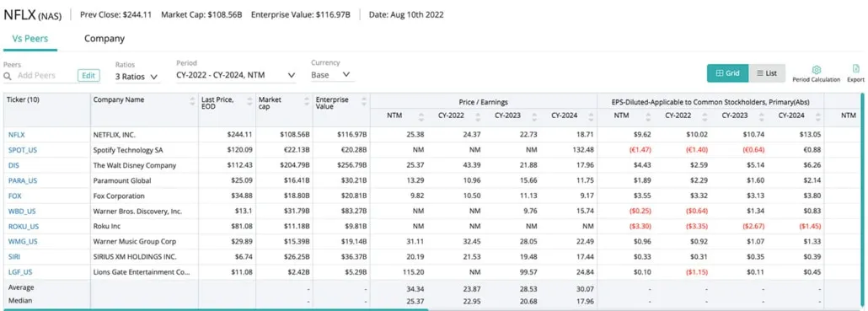This screenshot has width=868, height=311.
Task: Open the Period Calculation gear icon
Action: pos(816,70)
